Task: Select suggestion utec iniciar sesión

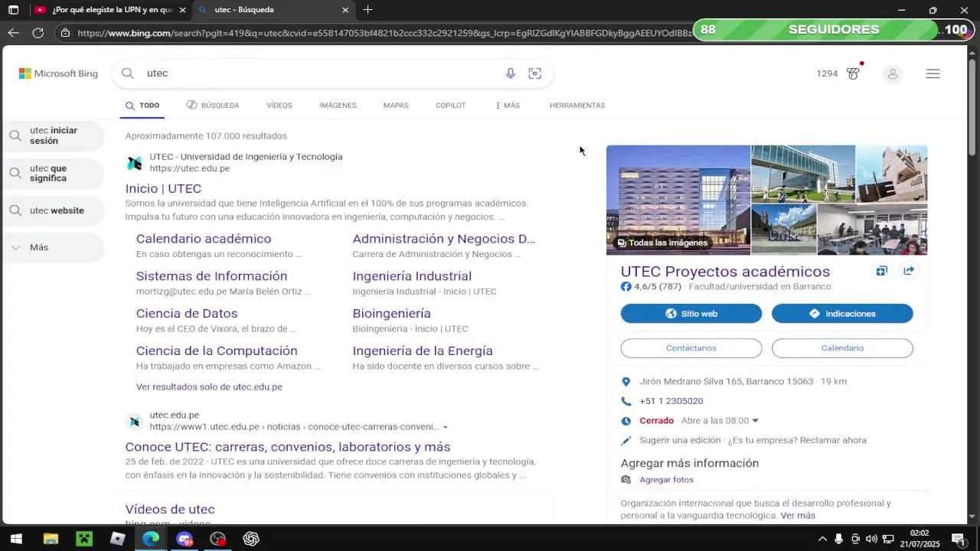Action: (x=54, y=135)
